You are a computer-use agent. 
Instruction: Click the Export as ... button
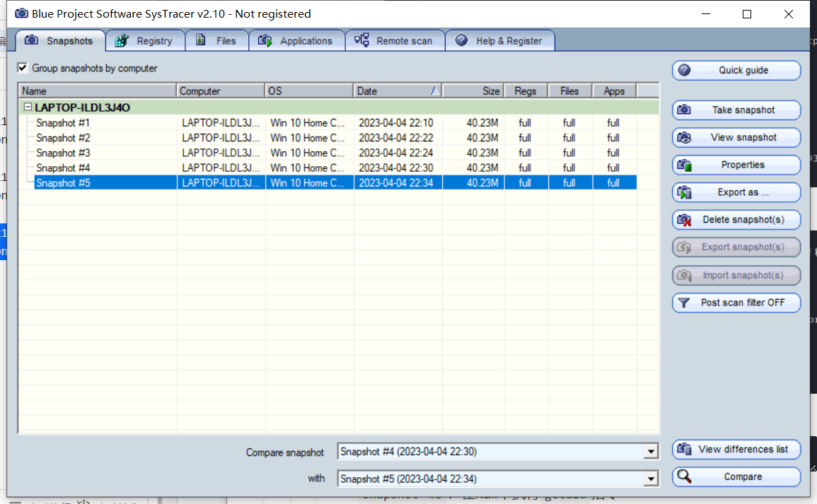736,192
